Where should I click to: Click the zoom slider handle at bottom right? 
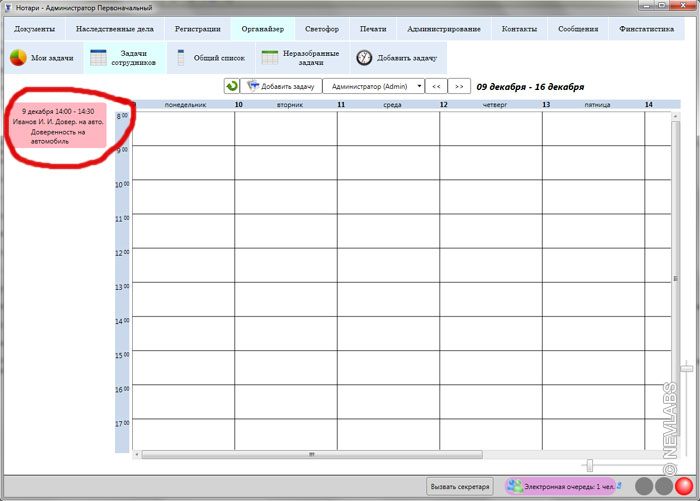pyautogui.click(x=590, y=464)
